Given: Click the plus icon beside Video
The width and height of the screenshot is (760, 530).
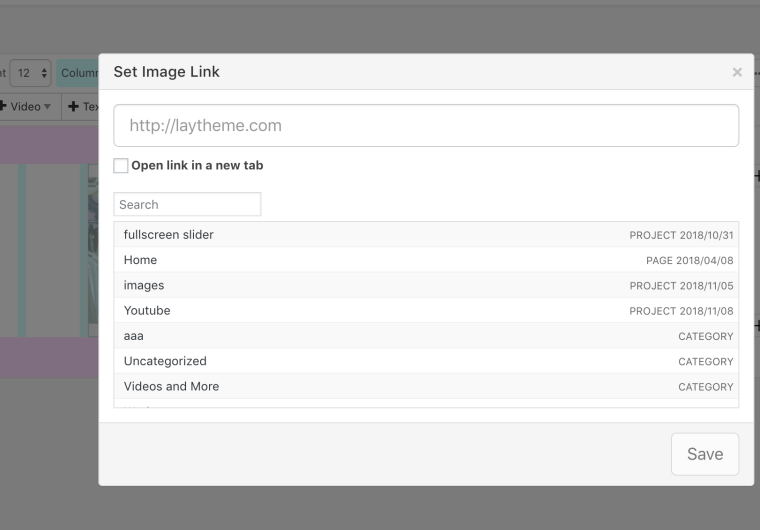Looking at the screenshot, I should tap(3, 107).
